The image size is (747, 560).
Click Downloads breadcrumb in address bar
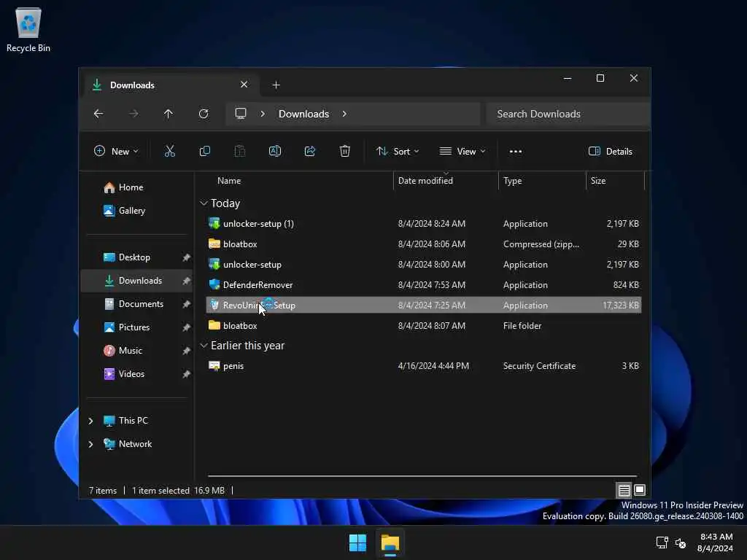point(304,114)
